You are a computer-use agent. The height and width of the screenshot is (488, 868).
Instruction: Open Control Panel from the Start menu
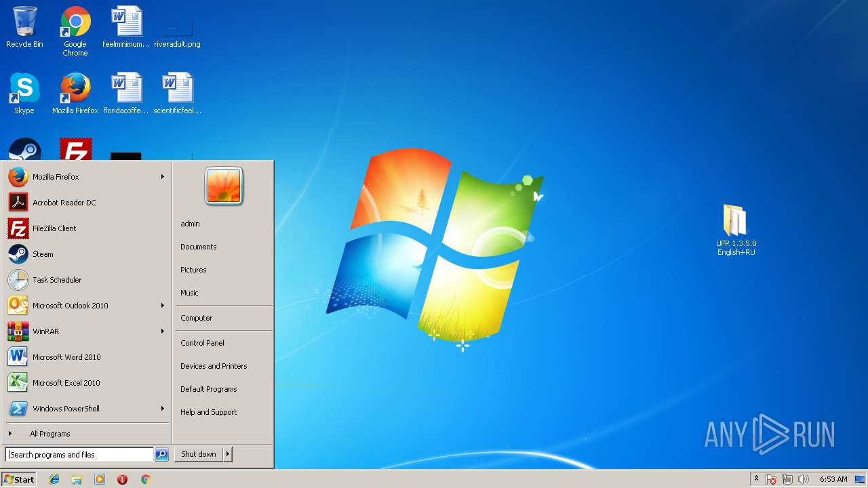click(202, 343)
